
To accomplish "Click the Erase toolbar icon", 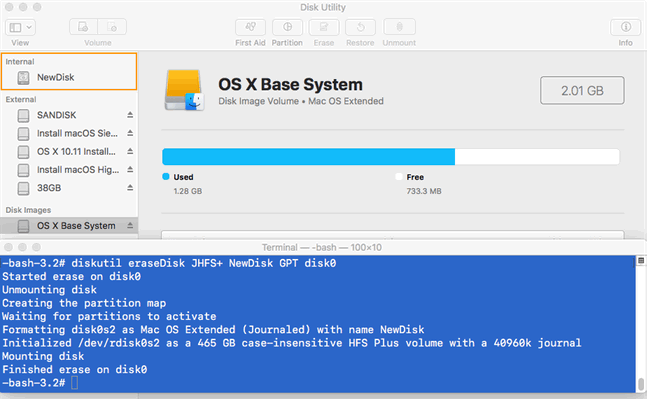I will pyautogui.click(x=324, y=27).
